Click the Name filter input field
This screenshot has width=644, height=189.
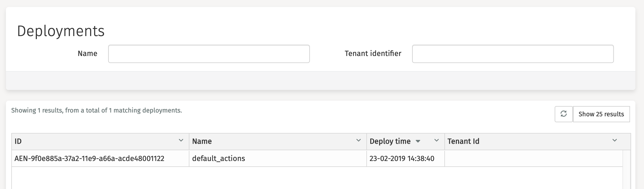point(209,54)
